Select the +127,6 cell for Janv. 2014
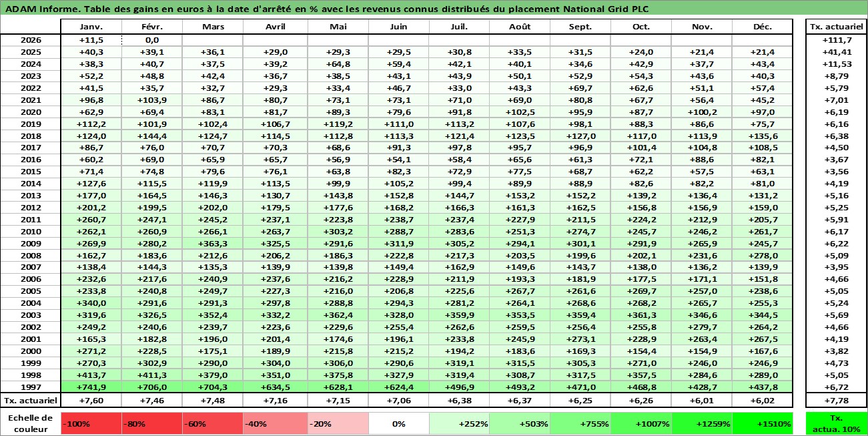The width and height of the screenshot is (868, 436). tap(91, 184)
